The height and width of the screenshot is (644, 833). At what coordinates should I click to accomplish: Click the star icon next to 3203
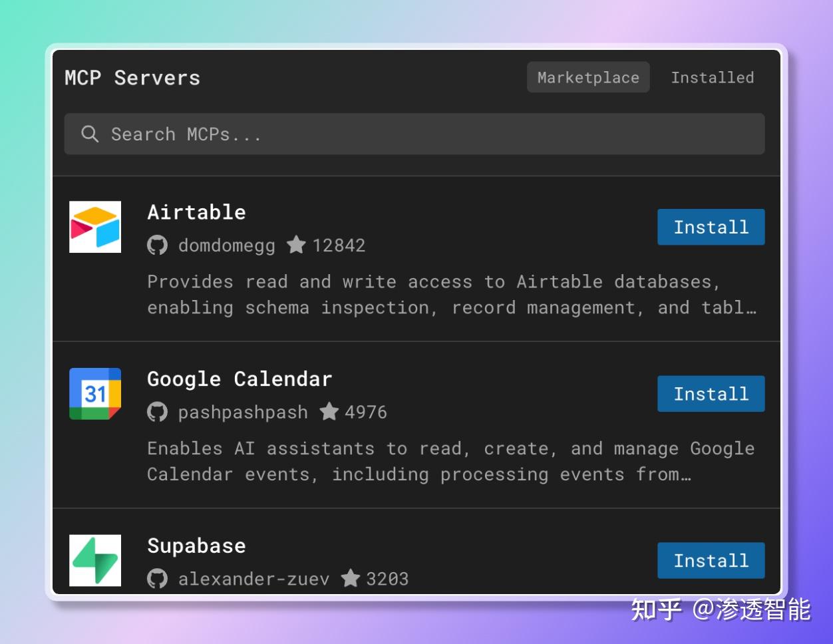(x=351, y=577)
